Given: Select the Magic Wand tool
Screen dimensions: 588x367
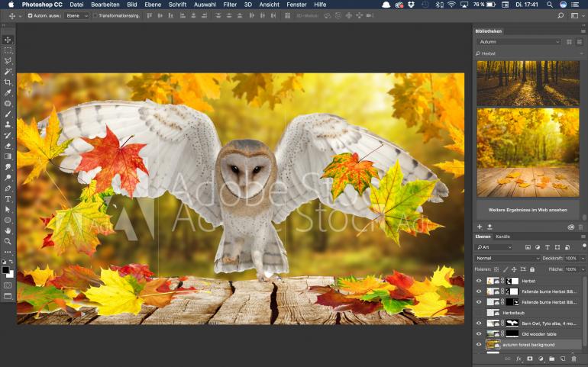Looking at the screenshot, I should (8, 71).
